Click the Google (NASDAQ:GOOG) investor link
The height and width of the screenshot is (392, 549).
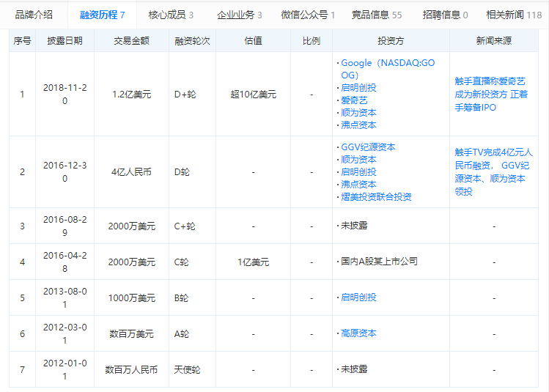tap(387, 69)
